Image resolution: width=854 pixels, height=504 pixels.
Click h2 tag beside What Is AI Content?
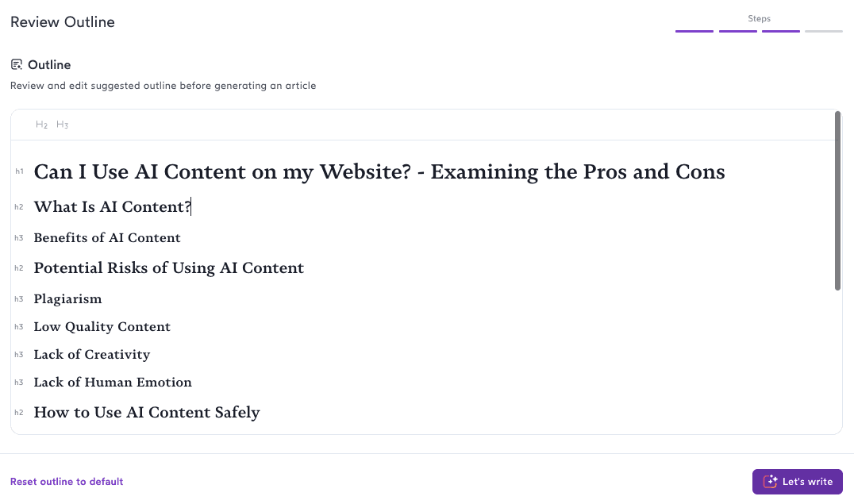[19, 207]
